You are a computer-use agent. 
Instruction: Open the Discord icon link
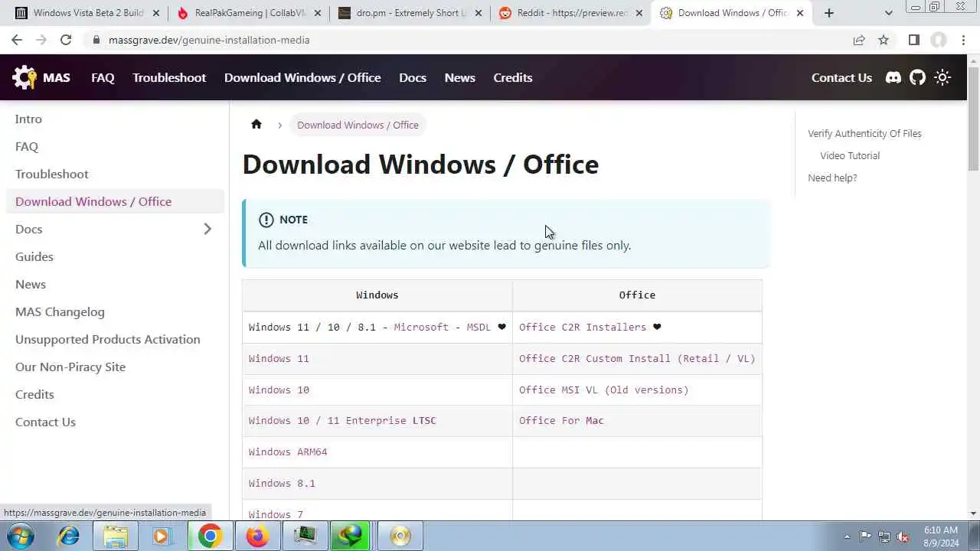tap(893, 77)
